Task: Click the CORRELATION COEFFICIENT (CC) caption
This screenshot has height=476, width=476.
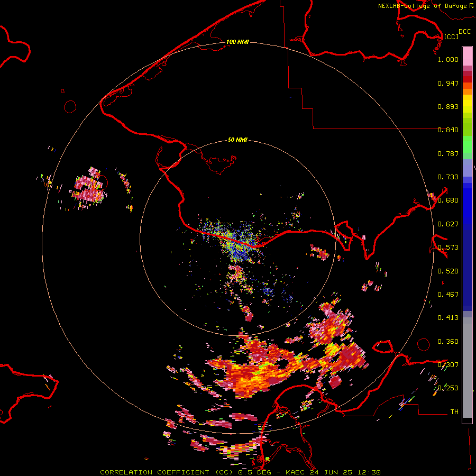Action: pyautogui.click(x=168, y=472)
